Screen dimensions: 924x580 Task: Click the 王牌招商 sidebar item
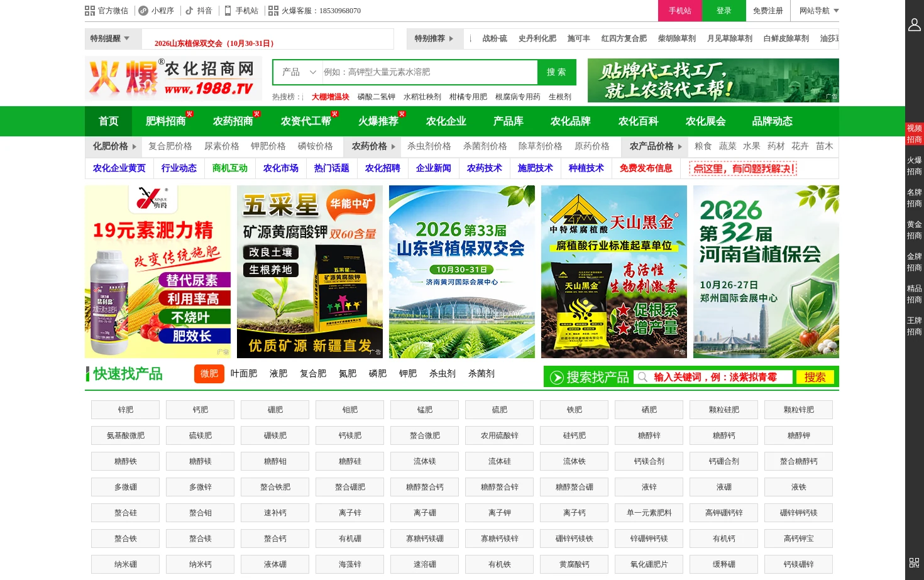(x=915, y=326)
